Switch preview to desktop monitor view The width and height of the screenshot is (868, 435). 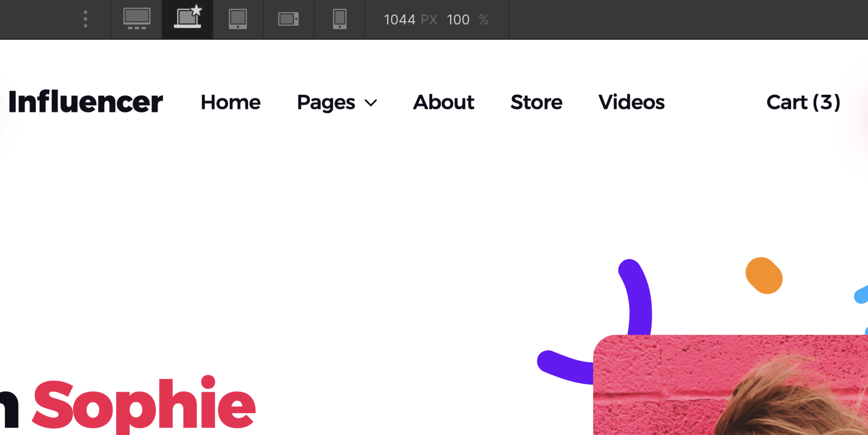tap(136, 19)
